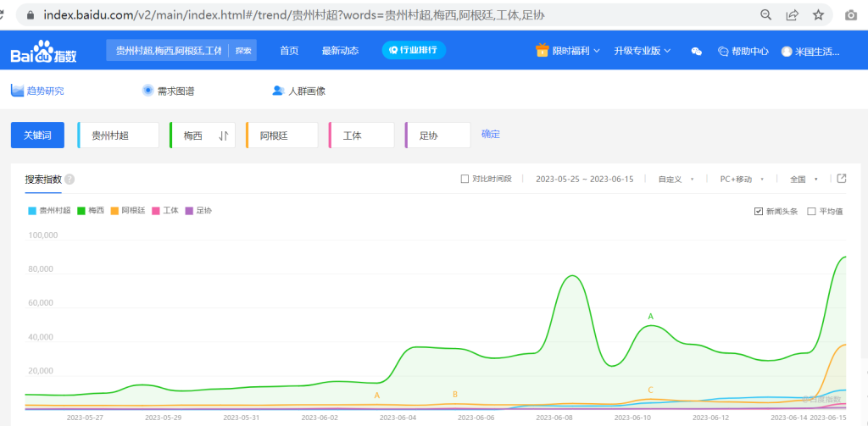Screen dimensions: 868x426
Task: Open the PC+移动 device dropdown
Action: tap(742, 180)
